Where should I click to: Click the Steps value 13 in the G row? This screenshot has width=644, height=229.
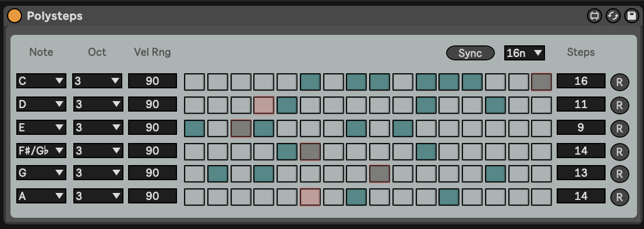[581, 173]
